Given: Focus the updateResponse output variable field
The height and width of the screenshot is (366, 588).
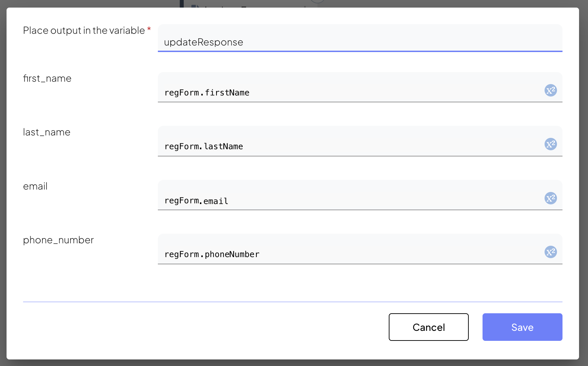Looking at the screenshot, I should point(359,42).
